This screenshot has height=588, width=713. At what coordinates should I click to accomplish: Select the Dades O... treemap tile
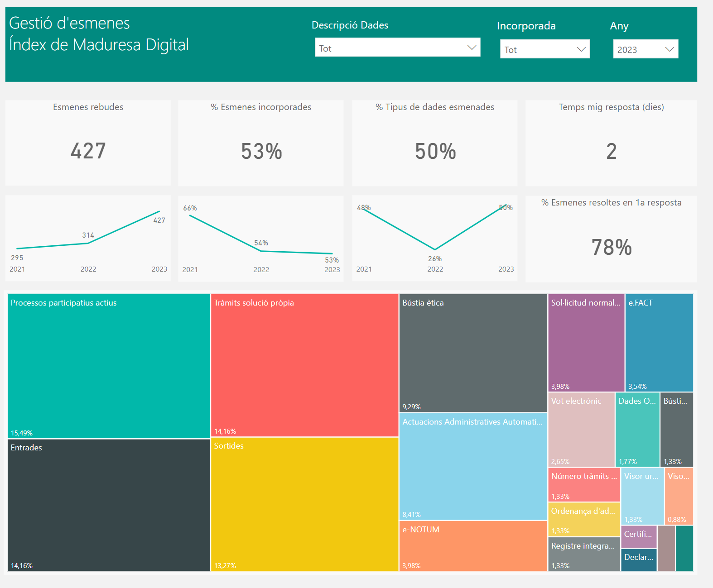pos(637,430)
